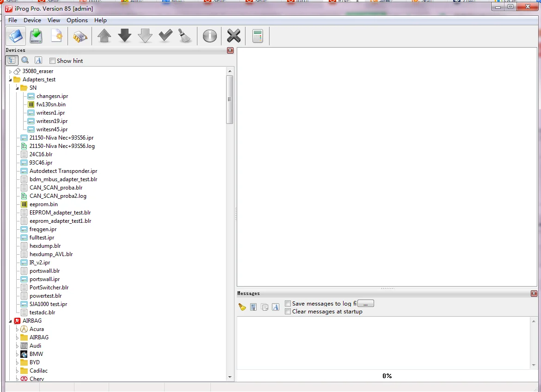This screenshot has width=541, height=392.
Task: Select Autodetect Transponder.ipr
Action: point(63,171)
